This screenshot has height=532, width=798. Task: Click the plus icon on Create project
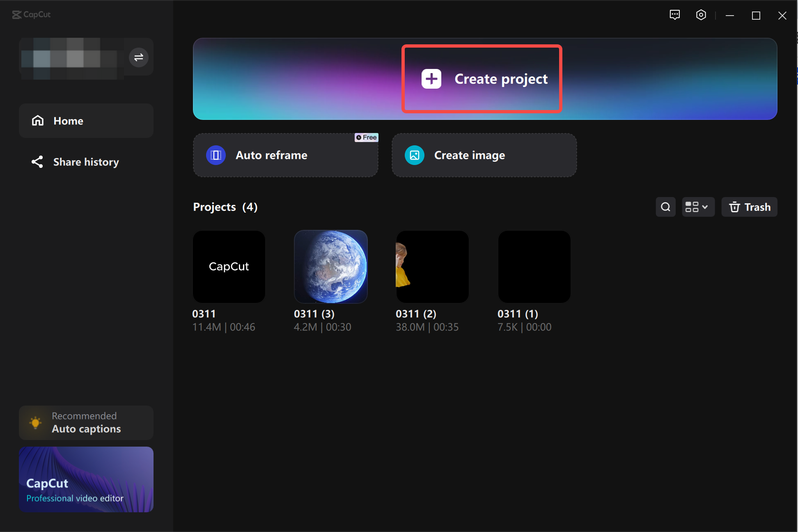(431, 79)
